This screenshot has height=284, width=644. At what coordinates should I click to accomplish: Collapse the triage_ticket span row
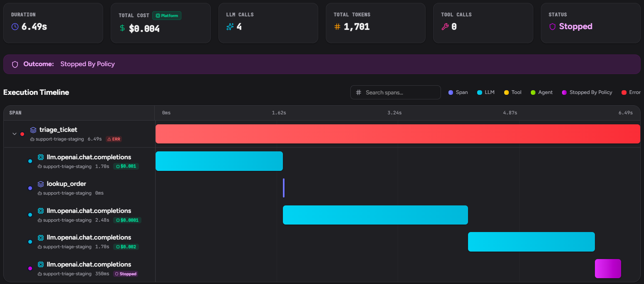click(15, 134)
